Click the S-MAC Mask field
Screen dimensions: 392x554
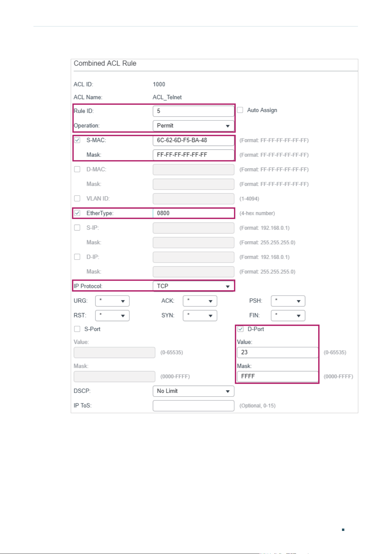193,155
